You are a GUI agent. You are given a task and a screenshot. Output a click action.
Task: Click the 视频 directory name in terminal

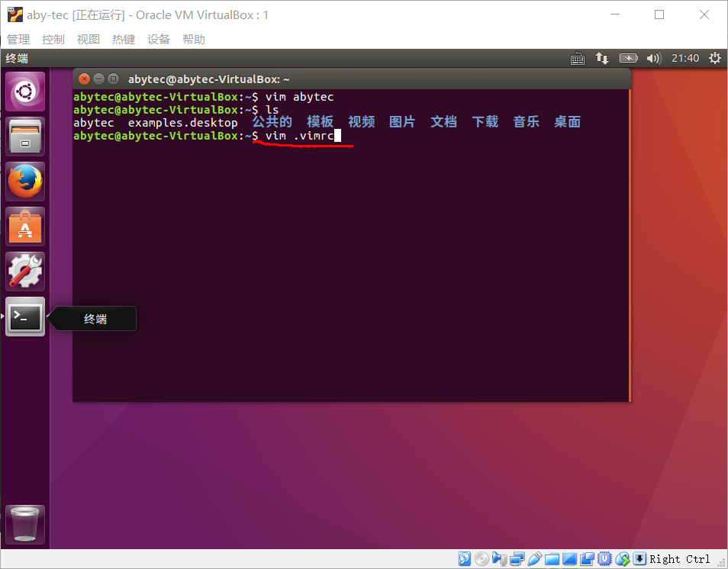click(361, 122)
